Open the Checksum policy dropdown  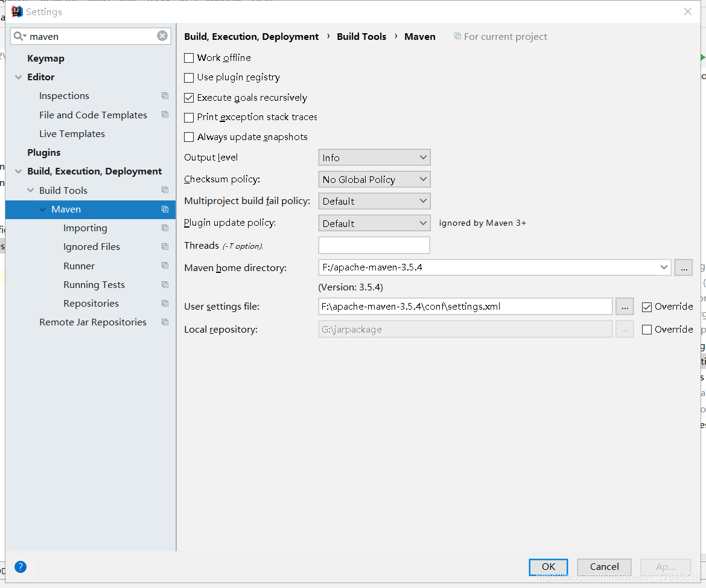(374, 179)
